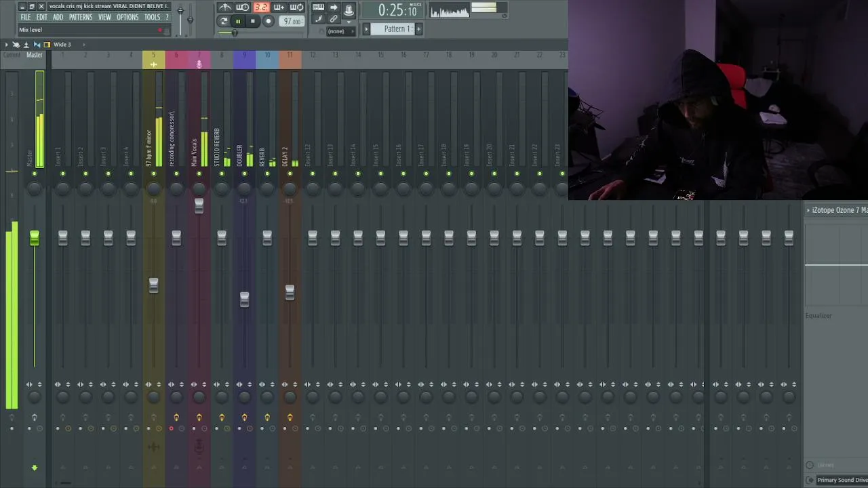Image resolution: width=868 pixels, height=488 pixels.
Task: Toggle typing keyboard to piano icon
Action: (318, 7)
